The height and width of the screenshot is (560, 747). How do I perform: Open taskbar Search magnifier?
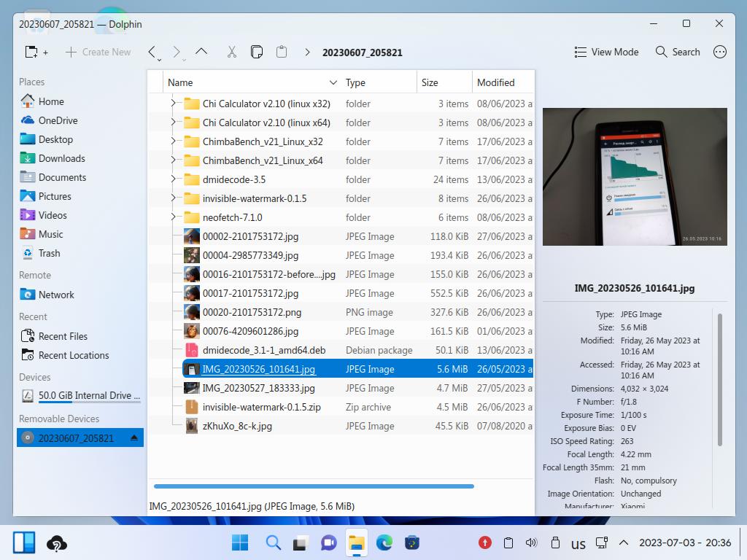(274, 542)
